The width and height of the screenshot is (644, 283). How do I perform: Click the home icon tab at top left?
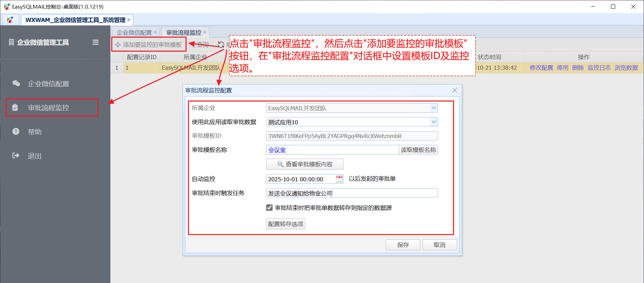[10, 20]
